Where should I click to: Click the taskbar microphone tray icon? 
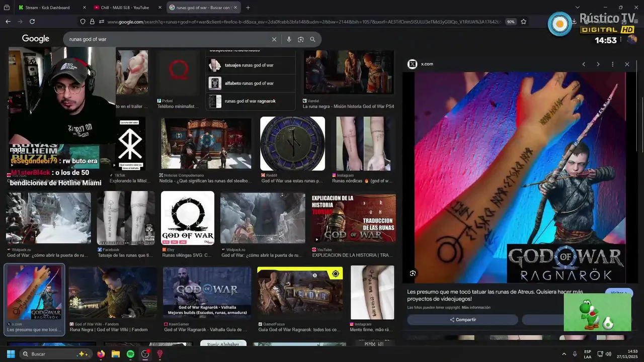[x=575, y=354]
